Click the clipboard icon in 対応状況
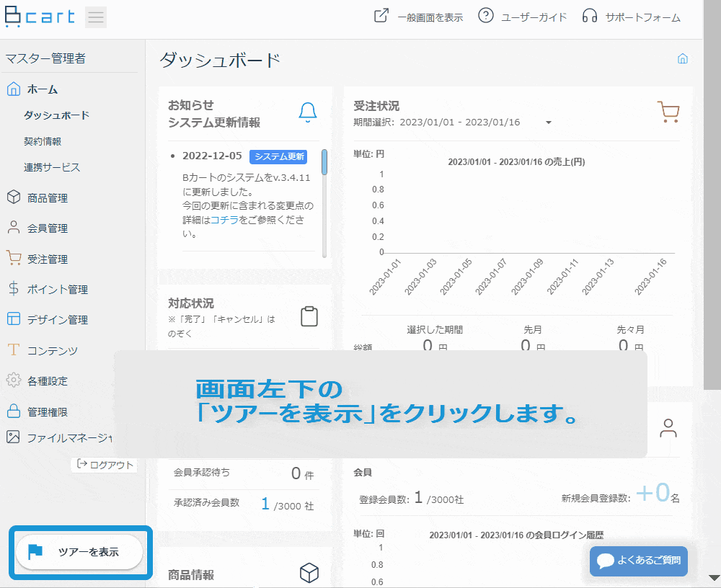This screenshot has width=721, height=588. pos(309,316)
